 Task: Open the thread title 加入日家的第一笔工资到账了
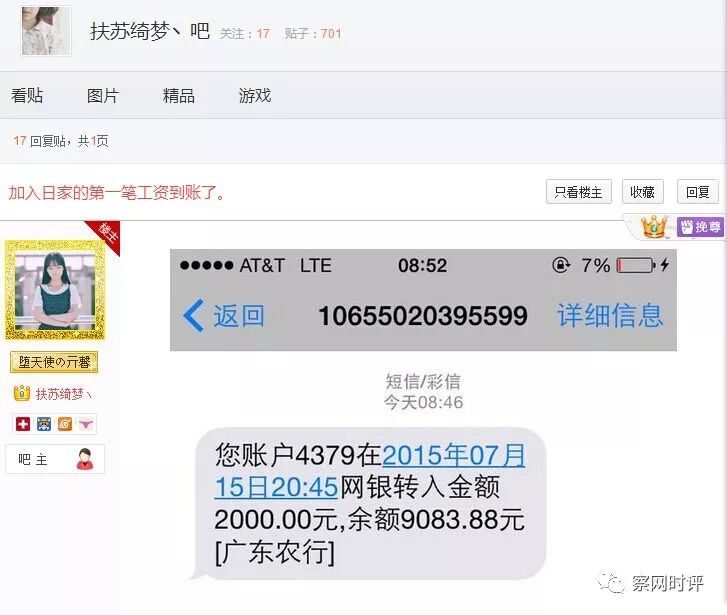point(116,192)
